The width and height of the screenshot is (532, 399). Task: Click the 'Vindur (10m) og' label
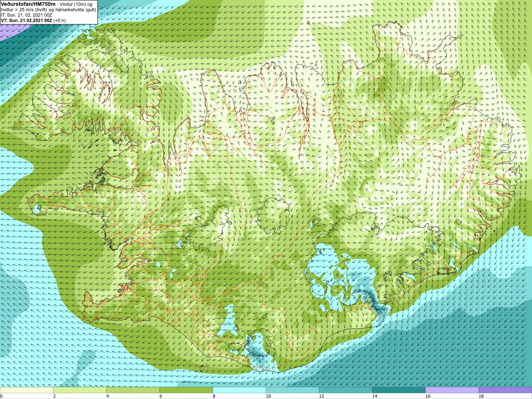pyautogui.click(x=76, y=4)
